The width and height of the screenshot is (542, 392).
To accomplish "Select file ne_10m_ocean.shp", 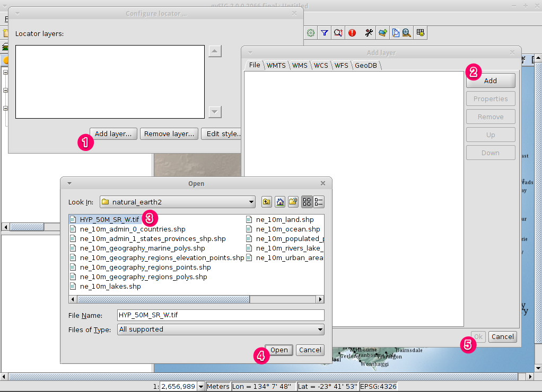I will pyautogui.click(x=283, y=229).
